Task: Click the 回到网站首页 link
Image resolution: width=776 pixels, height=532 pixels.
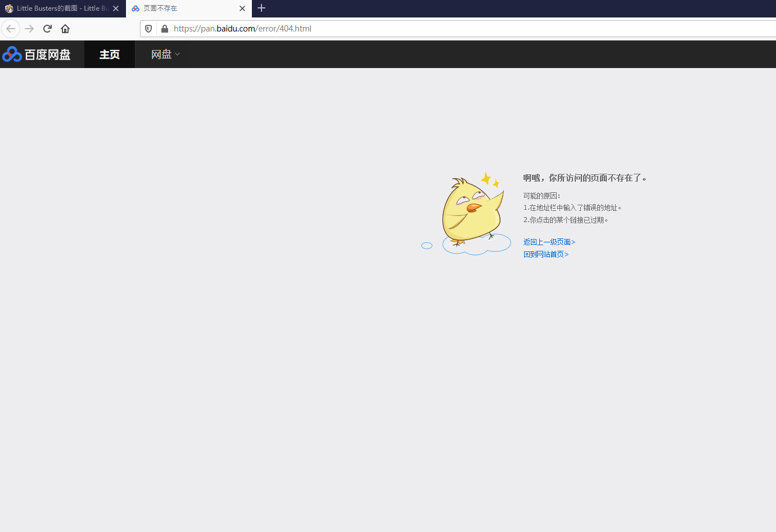Action: point(546,254)
